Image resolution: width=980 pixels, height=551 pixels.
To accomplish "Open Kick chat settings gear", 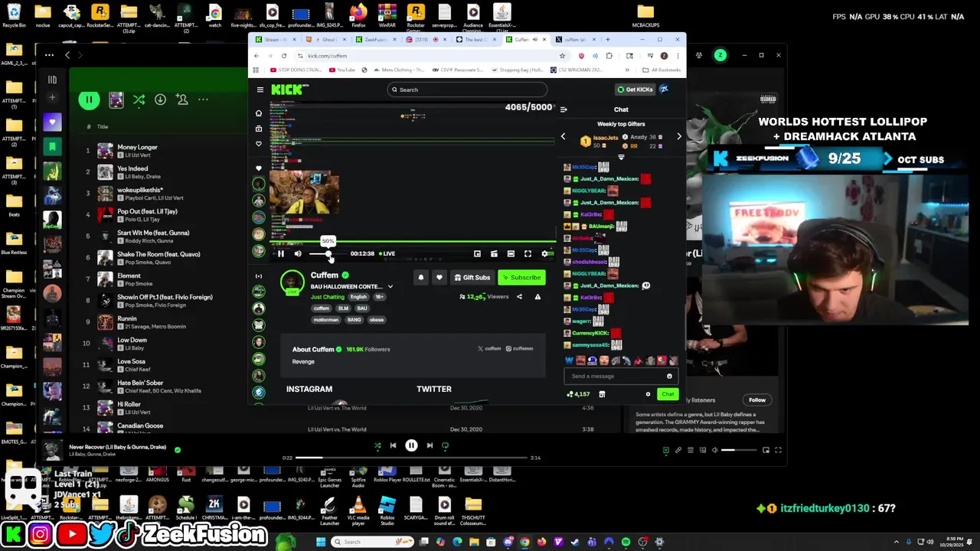I will pos(648,394).
